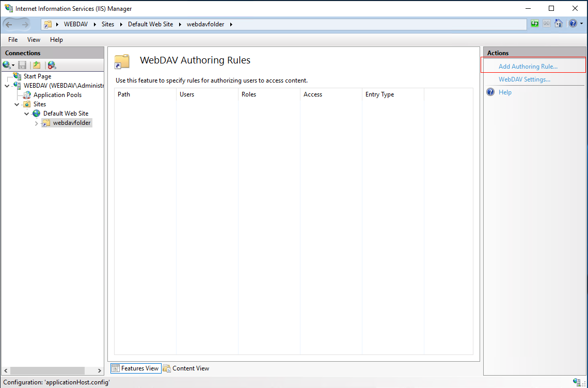Click the Back navigation arrow
The height and width of the screenshot is (388, 588).
[x=9, y=25]
